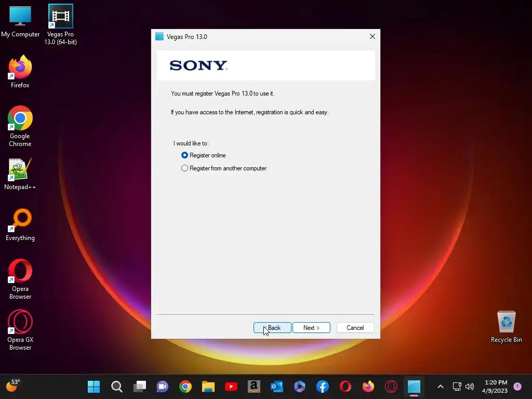The height and width of the screenshot is (399, 532).
Task: Open File Explorer from the taskbar
Action: tap(208, 387)
